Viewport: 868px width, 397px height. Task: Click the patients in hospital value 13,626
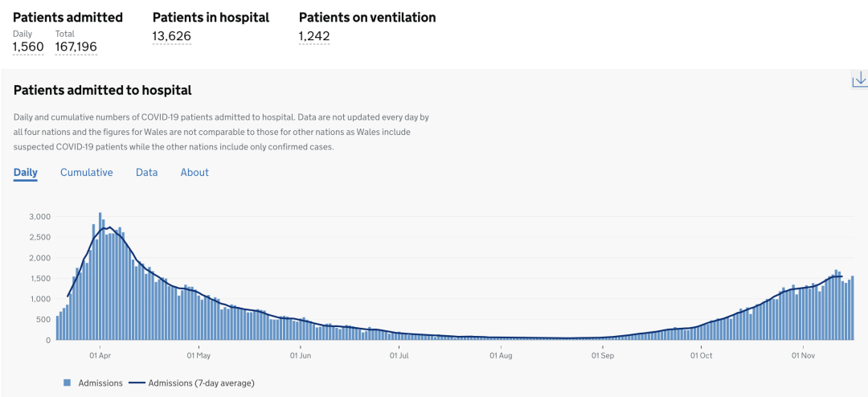coord(172,36)
